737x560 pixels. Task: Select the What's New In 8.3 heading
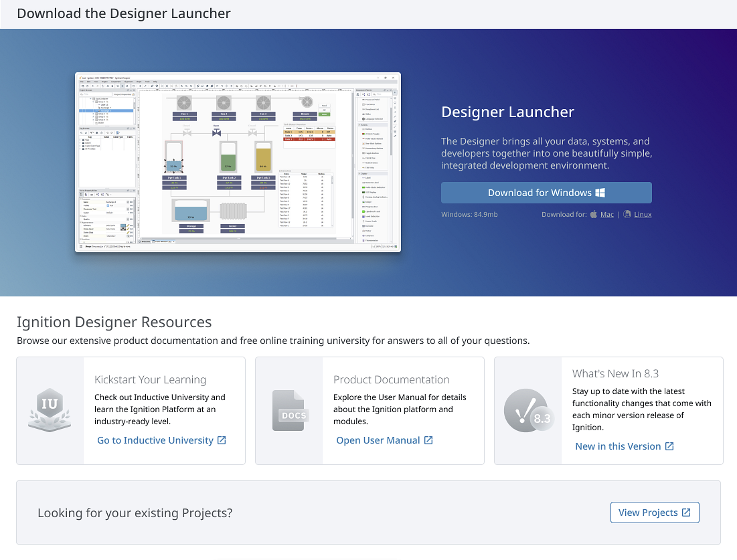(615, 373)
